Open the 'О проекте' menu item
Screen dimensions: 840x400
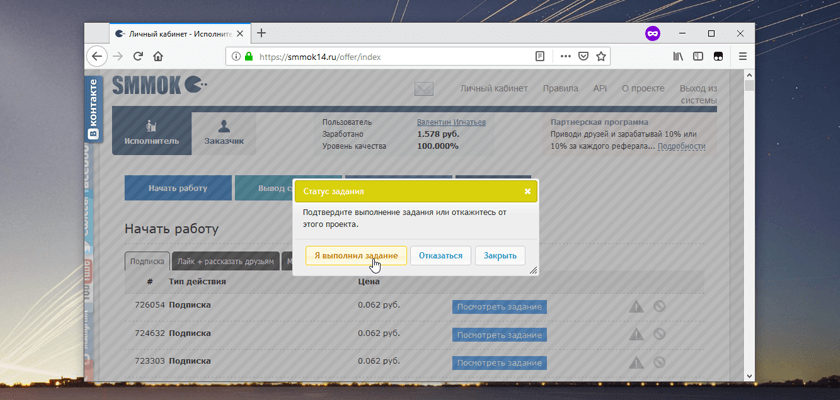coord(643,88)
